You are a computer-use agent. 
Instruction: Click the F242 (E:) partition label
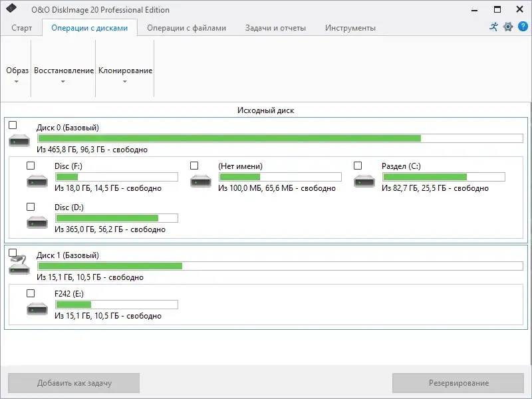tap(69, 294)
